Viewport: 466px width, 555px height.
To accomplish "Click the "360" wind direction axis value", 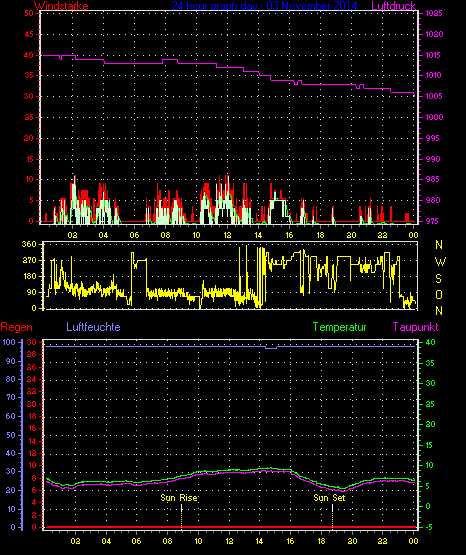I will point(29,244).
